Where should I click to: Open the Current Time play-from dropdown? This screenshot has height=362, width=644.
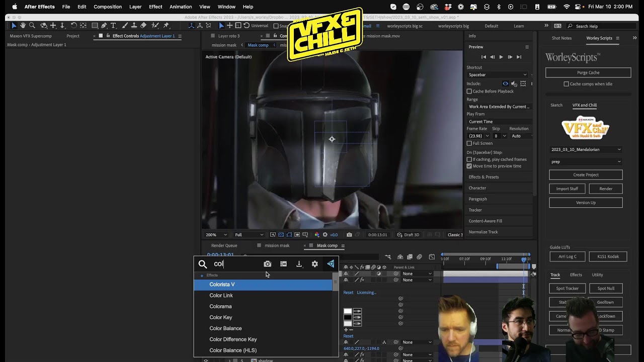coord(499,122)
